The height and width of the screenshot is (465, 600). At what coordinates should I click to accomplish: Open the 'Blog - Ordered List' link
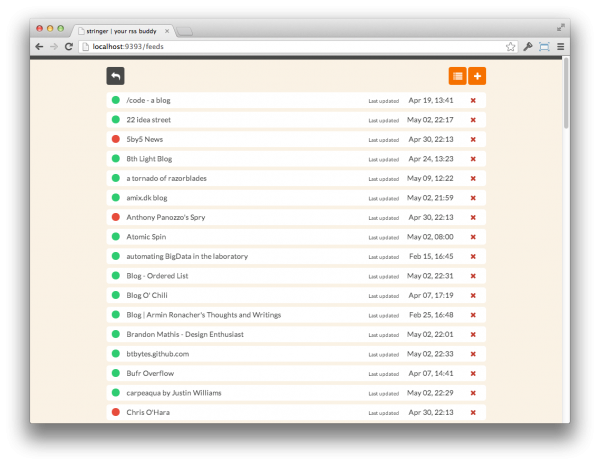157,276
